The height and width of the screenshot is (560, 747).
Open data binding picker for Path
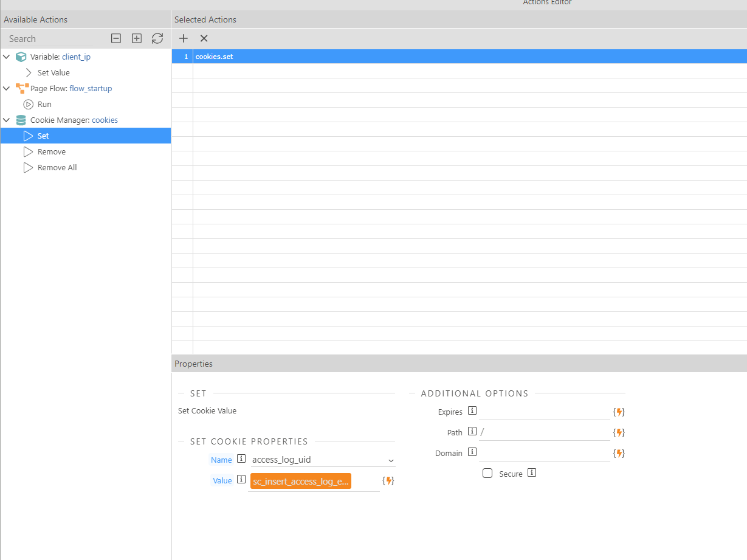[x=619, y=433]
